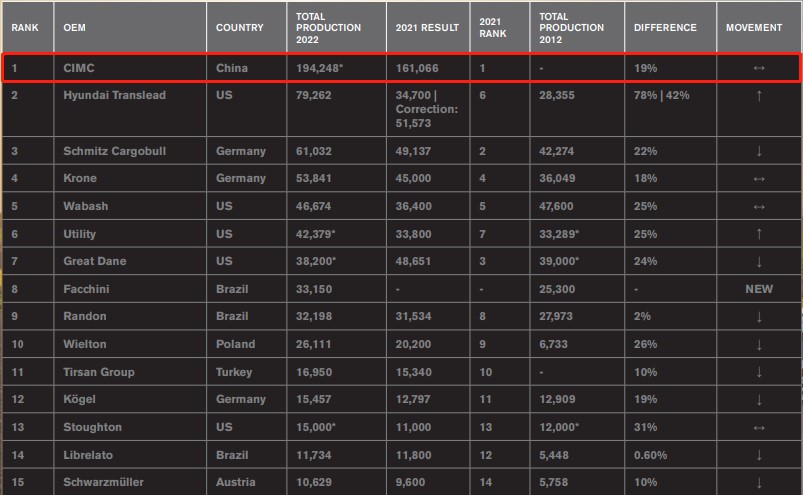Click the Schwarzmüller OEM cell
The width and height of the screenshot is (803, 495).
pos(103,482)
